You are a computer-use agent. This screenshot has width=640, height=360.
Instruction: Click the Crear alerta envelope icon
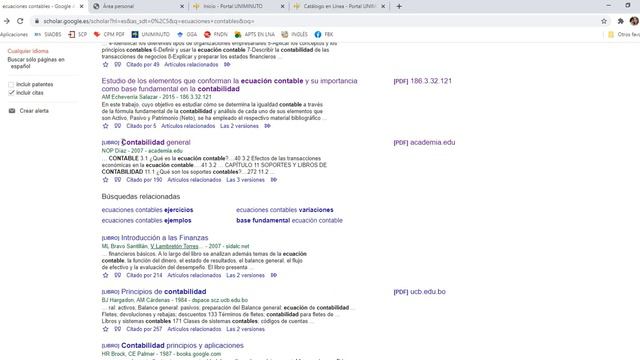click(x=12, y=111)
